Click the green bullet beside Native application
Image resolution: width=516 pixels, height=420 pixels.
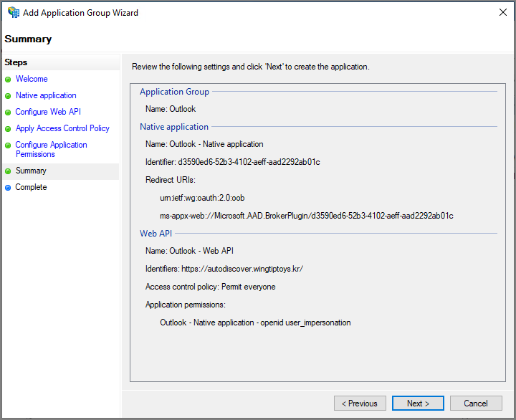(8, 96)
